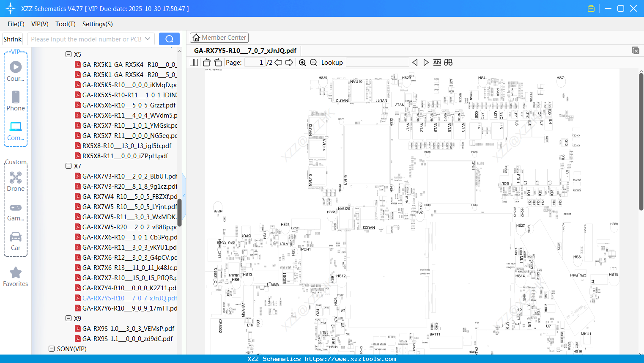Find next lookup match

pyautogui.click(x=426, y=63)
